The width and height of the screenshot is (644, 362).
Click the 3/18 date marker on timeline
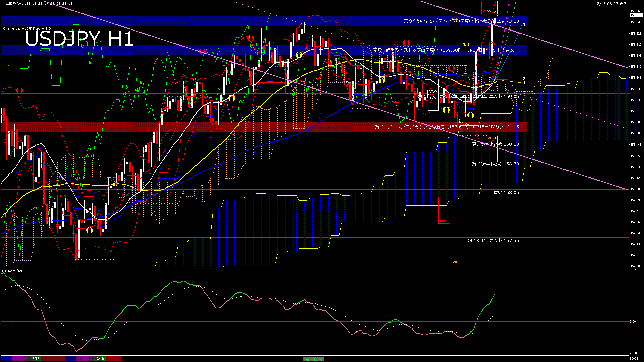(36, 359)
